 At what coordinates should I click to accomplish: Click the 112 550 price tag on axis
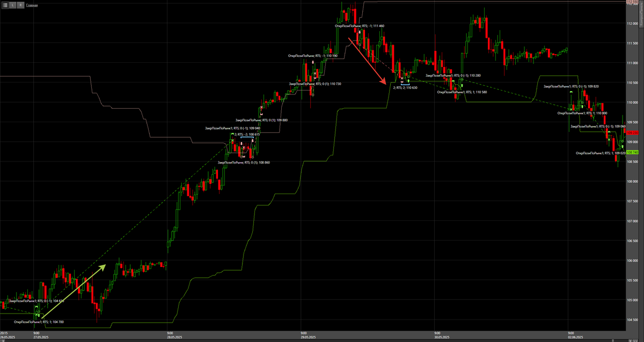tap(632, 2)
